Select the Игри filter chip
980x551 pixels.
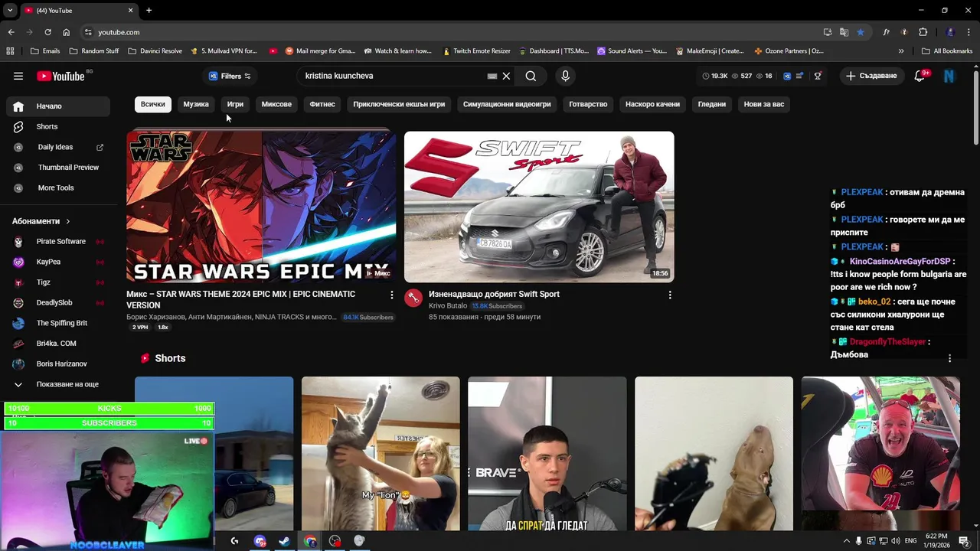(235, 104)
